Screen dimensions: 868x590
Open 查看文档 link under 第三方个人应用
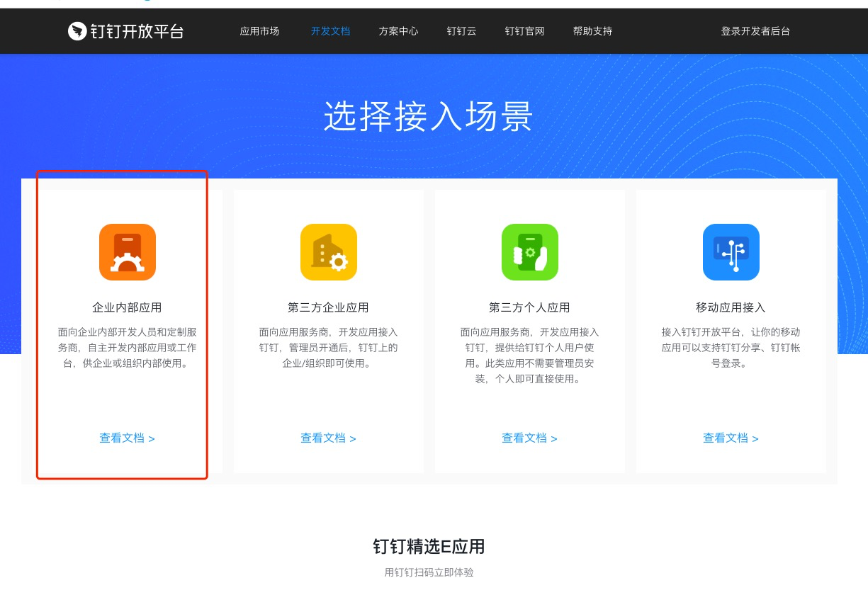[x=530, y=438]
